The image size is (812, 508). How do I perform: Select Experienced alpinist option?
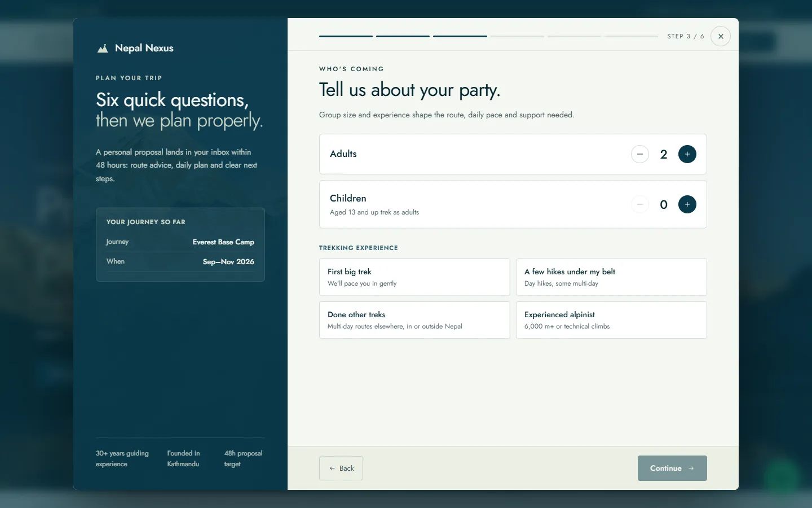pos(611,320)
